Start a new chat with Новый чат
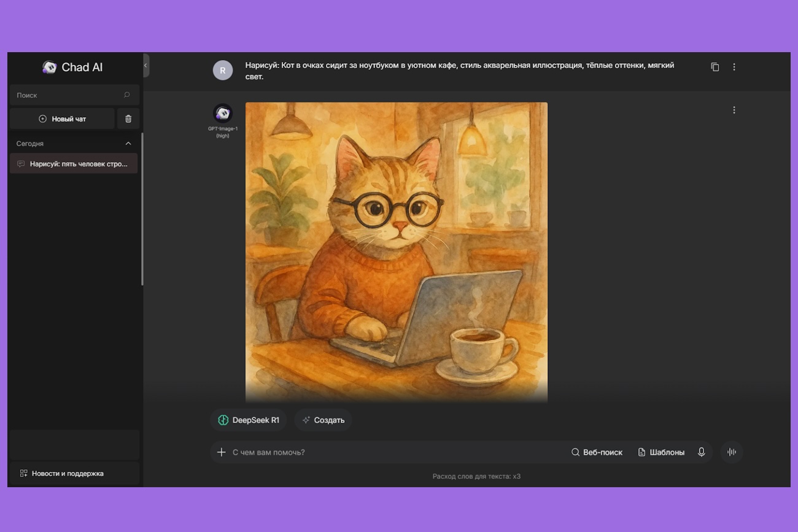 tap(62, 119)
